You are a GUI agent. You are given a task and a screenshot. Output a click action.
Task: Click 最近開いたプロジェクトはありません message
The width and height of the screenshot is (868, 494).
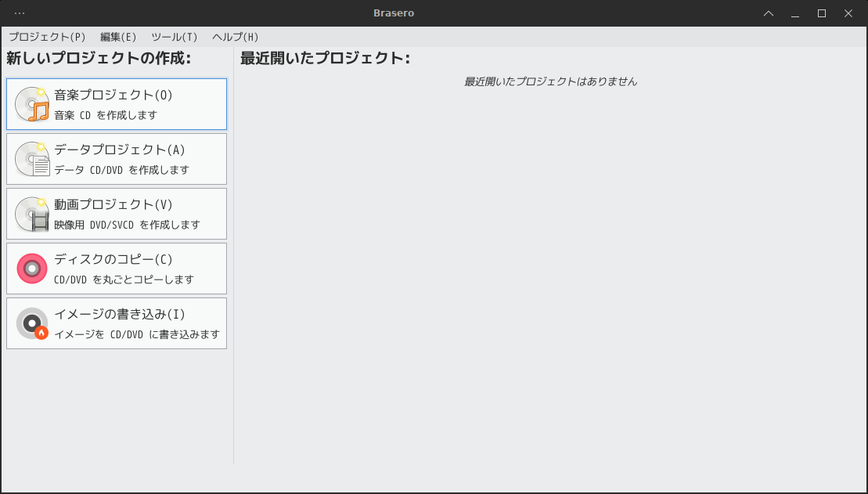(x=550, y=82)
